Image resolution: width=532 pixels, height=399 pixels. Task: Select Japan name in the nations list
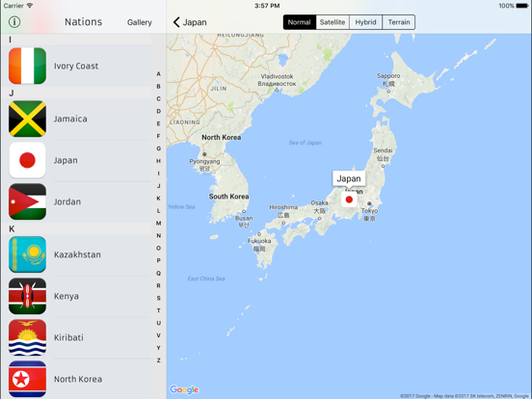66,160
